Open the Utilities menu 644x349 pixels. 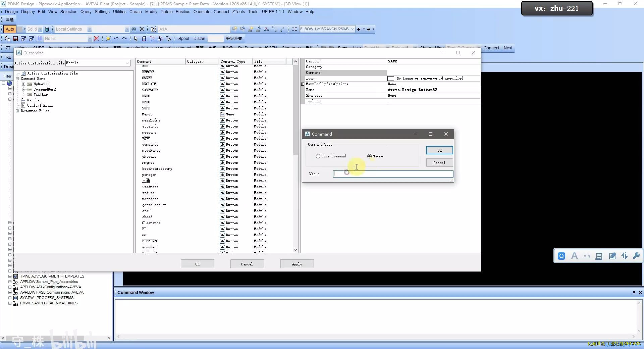pos(120,12)
